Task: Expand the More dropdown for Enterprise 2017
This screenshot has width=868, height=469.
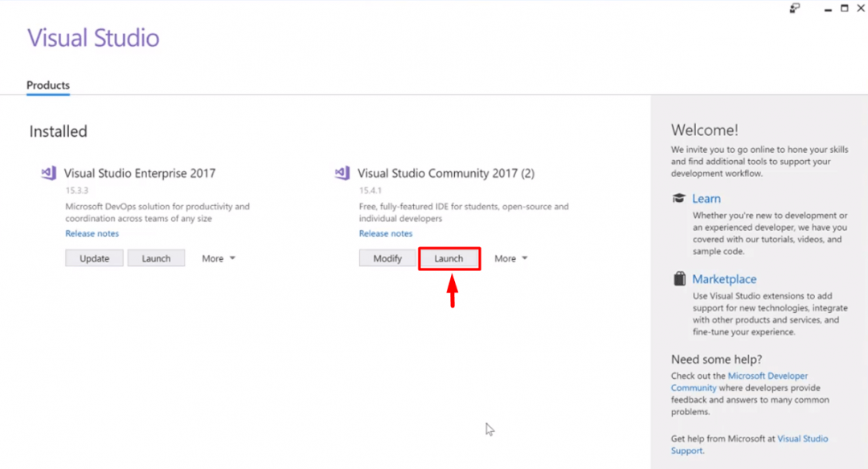Action: [219, 258]
